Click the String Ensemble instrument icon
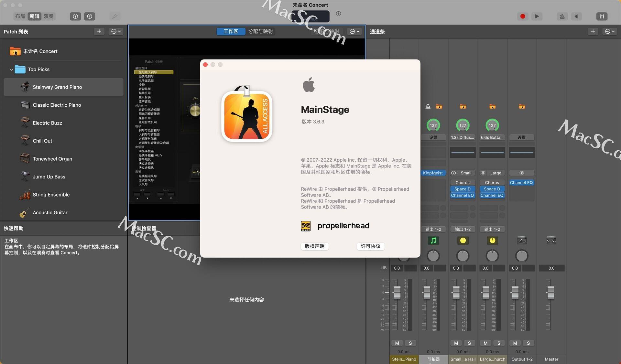 point(25,195)
